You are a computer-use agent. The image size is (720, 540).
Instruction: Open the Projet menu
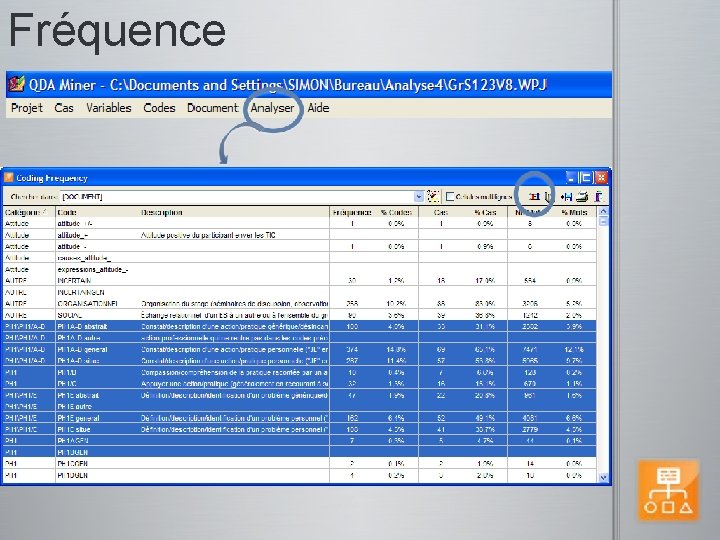pos(27,108)
